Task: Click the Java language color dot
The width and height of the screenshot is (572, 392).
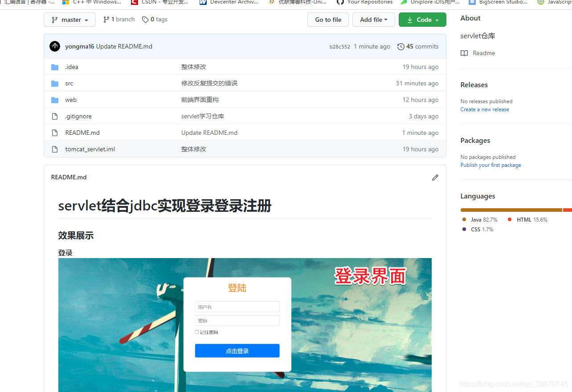Action: click(x=464, y=219)
